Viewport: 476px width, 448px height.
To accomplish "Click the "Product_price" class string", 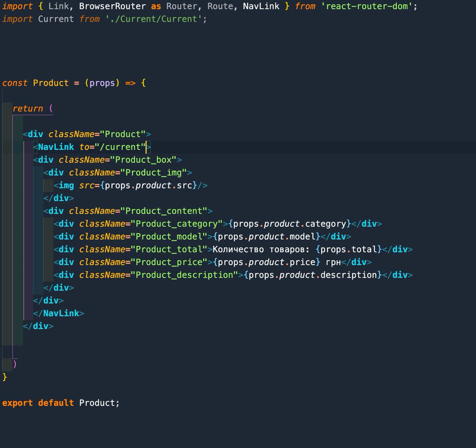I will [x=169, y=262].
